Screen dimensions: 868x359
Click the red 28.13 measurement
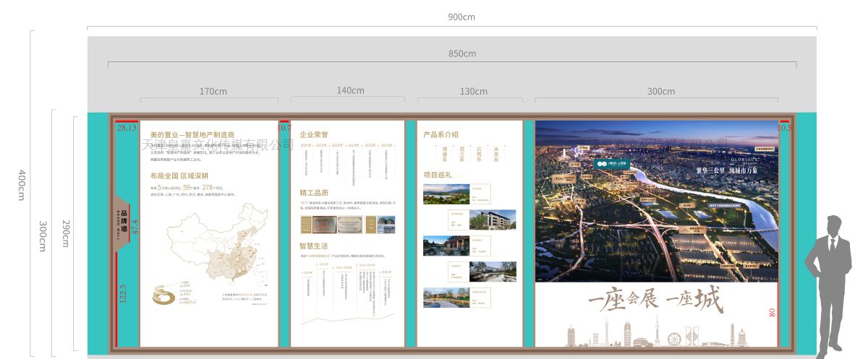pos(126,128)
